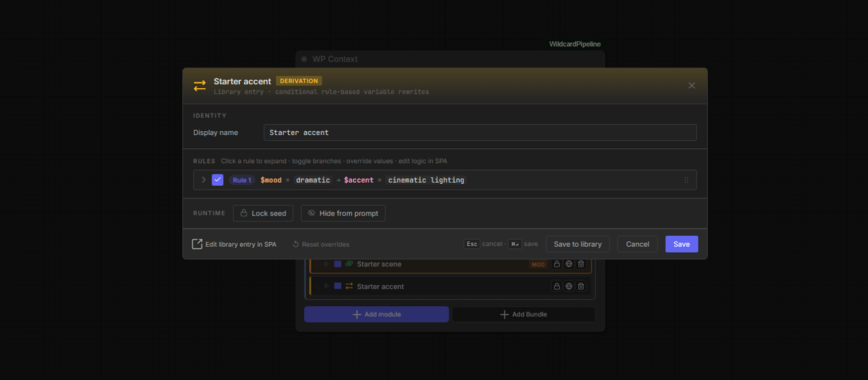The image size is (868, 380).
Task: Expand the Starter scene module row
Action: [x=327, y=264]
